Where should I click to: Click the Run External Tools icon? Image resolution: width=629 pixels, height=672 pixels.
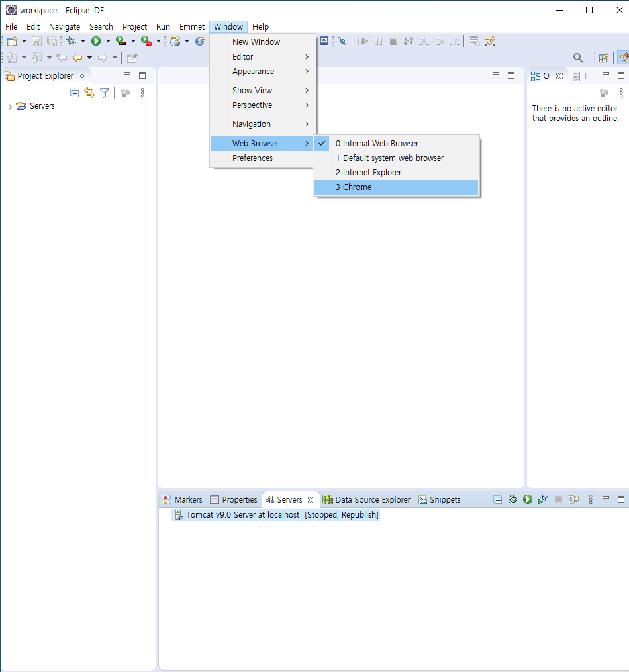[x=146, y=41]
